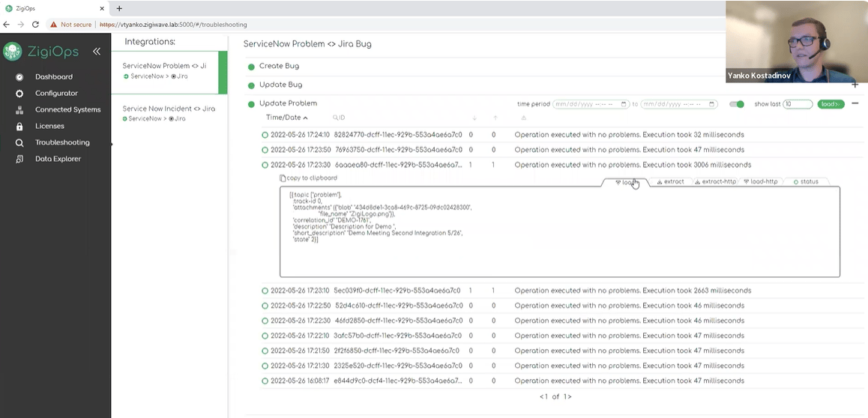This screenshot has height=418, width=868.
Task: Click ID 5ec039f0-dcff-11ec-929b-553a4ae6a7c0
Action: coord(397,291)
